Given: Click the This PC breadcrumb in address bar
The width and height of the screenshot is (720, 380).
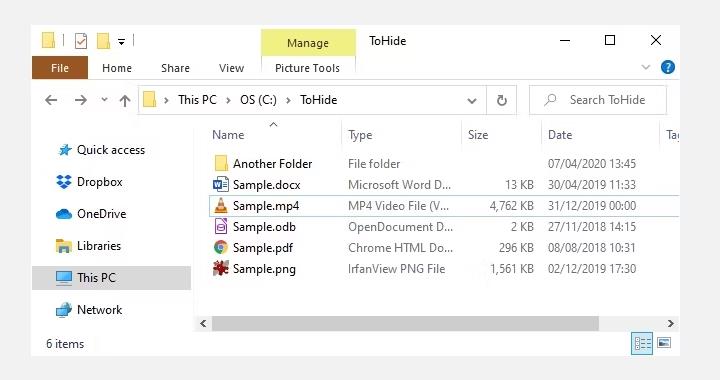Looking at the screenshot, I should [197, 100].
